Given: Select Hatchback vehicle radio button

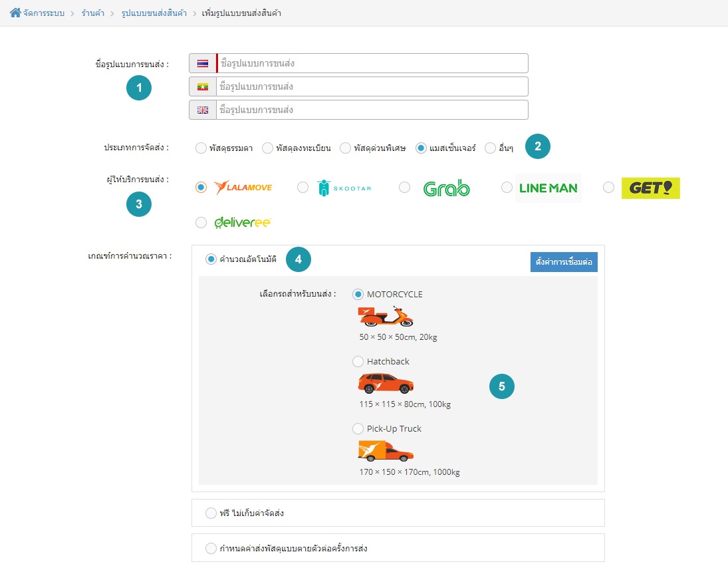Looking at the screenshot, I should (x=358, y=361).
